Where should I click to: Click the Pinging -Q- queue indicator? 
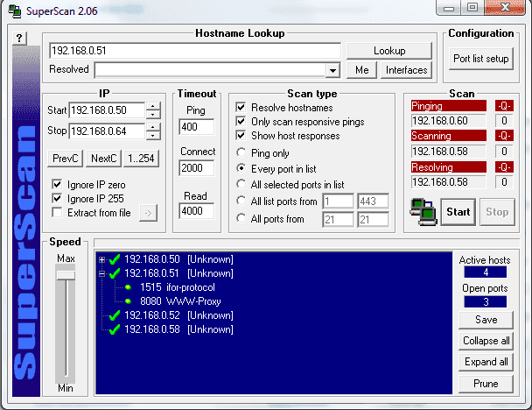(504, 106)
